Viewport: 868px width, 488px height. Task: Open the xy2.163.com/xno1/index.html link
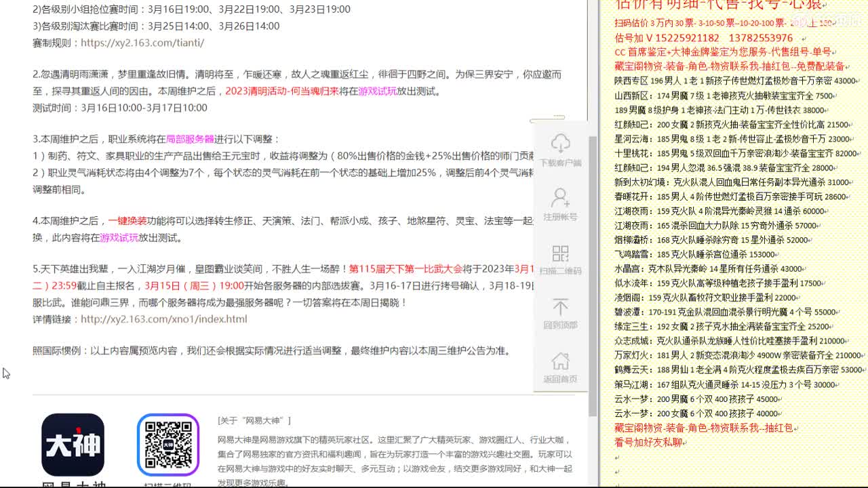(x=164, y=319)
